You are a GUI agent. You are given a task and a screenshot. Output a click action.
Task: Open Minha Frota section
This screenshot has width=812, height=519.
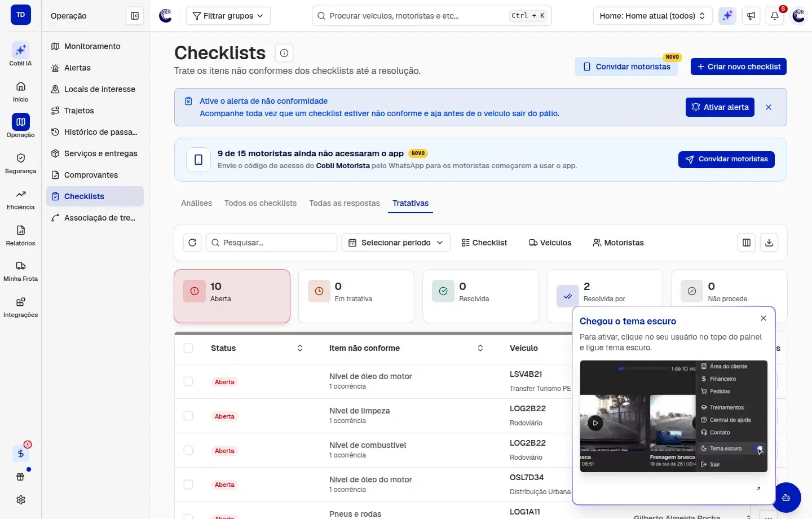click(x=20, y=271)
